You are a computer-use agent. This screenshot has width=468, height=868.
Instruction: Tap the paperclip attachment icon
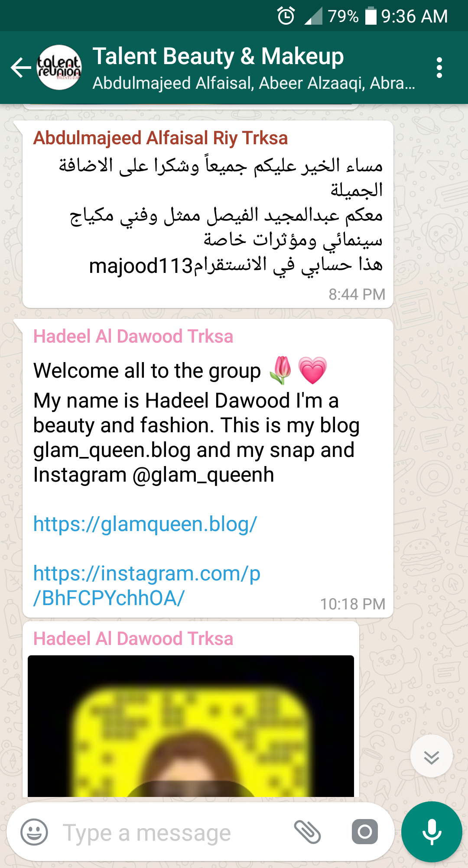pyautogui.click(x=307, y=832)
